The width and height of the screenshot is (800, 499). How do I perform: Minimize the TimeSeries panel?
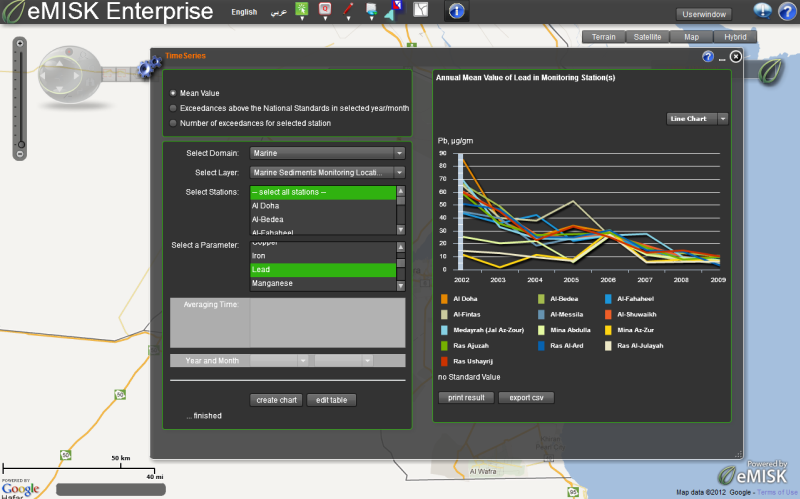click(722, 59)
